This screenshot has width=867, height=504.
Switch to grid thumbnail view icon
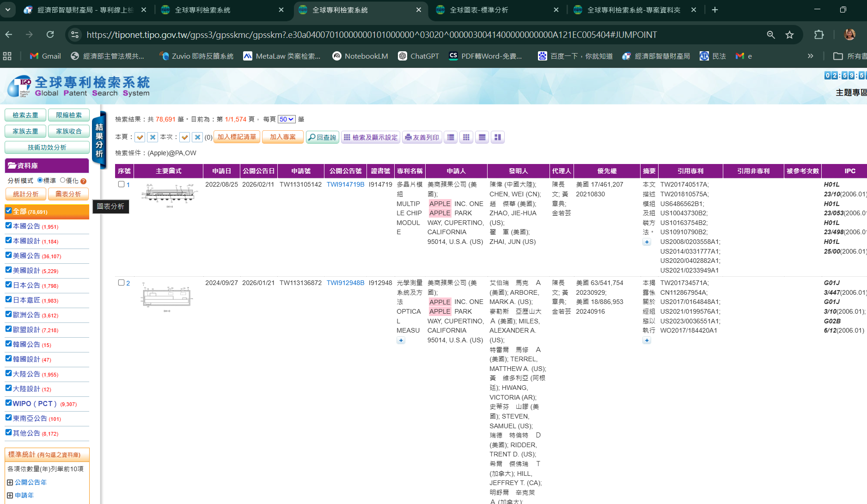coord(466,137)
